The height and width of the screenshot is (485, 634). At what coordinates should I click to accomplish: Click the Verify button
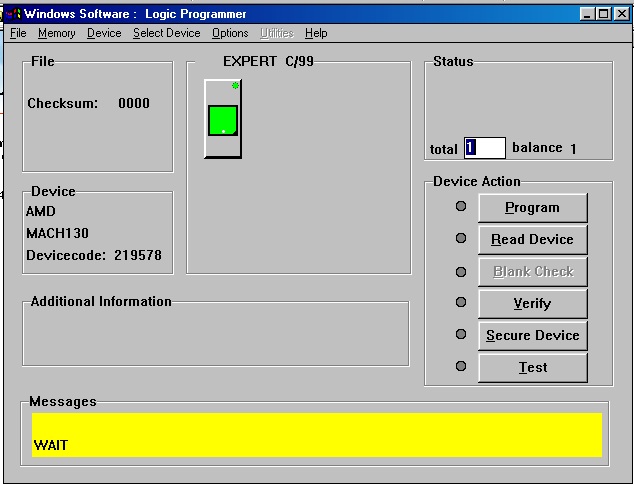tap(533, 303)
